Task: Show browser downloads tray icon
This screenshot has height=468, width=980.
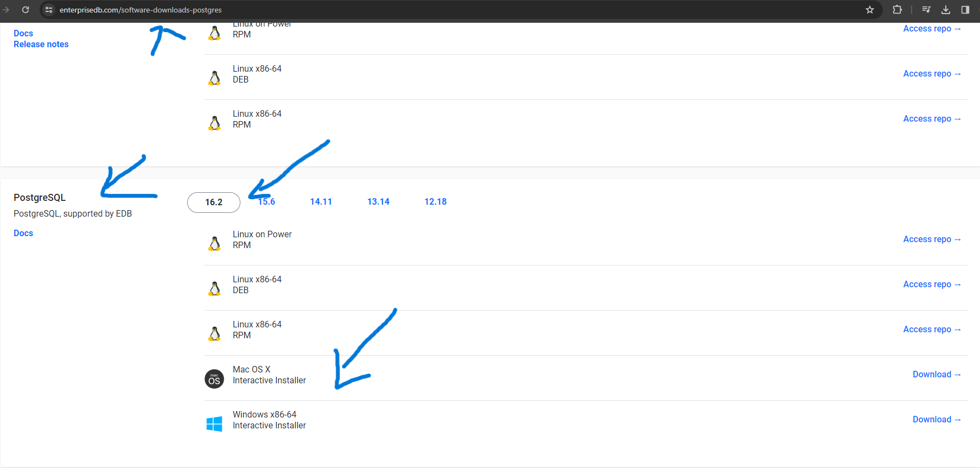Action: [946, 10]
